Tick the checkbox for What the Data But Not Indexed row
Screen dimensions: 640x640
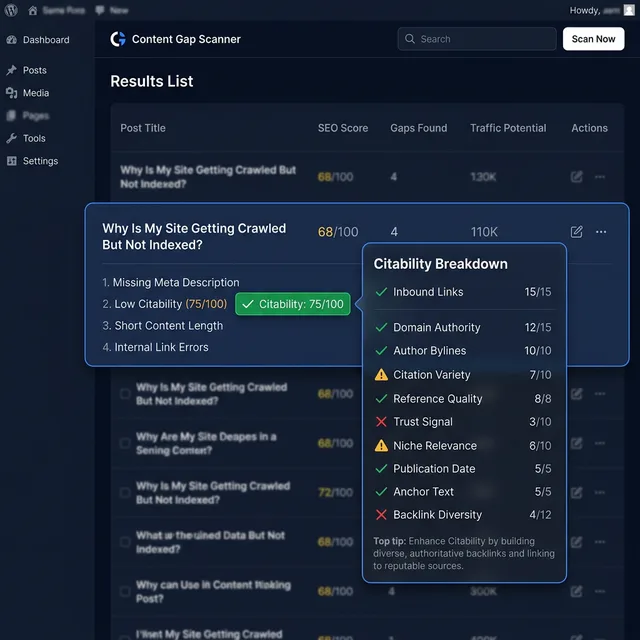pyautogui.click(x=125, y=542)
